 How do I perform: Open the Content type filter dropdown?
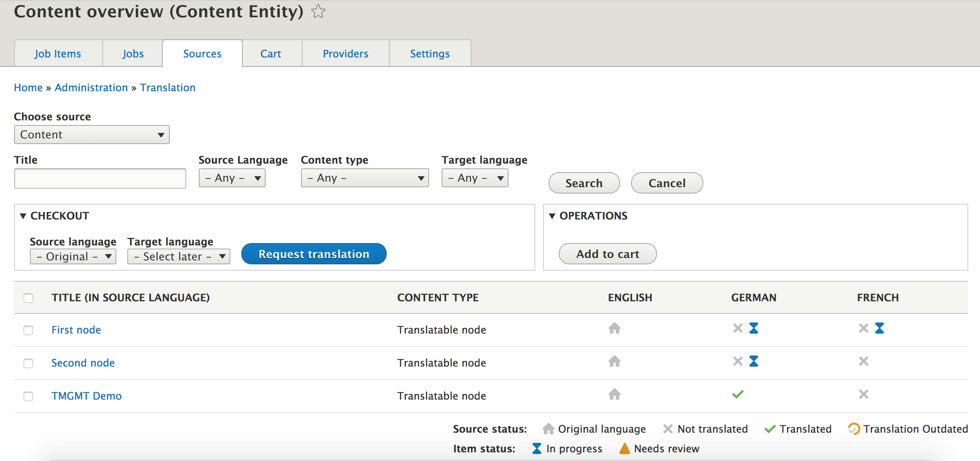coord(364,178)
